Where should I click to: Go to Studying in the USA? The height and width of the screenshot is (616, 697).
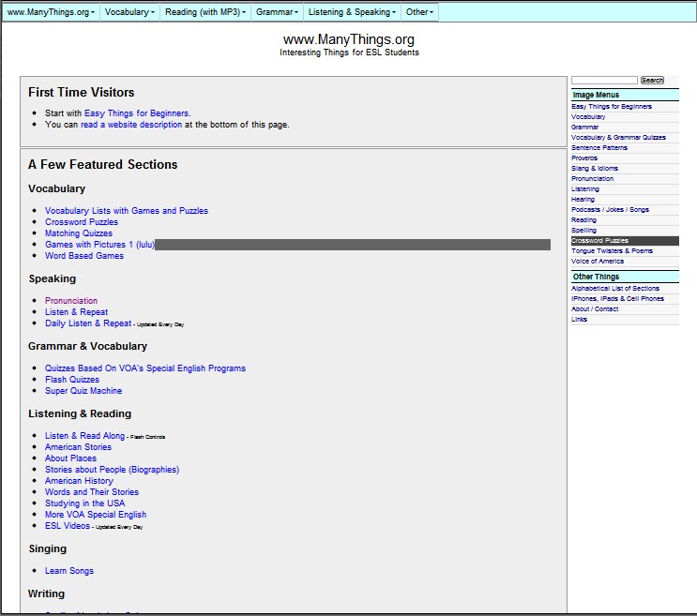pyautogui.click(x=84, y=503)
